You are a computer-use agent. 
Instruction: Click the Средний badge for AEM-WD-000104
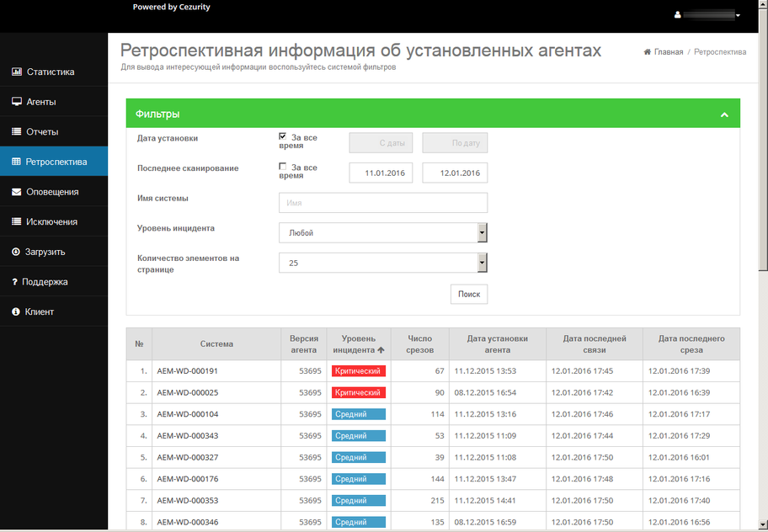click(x=359, y=414)
